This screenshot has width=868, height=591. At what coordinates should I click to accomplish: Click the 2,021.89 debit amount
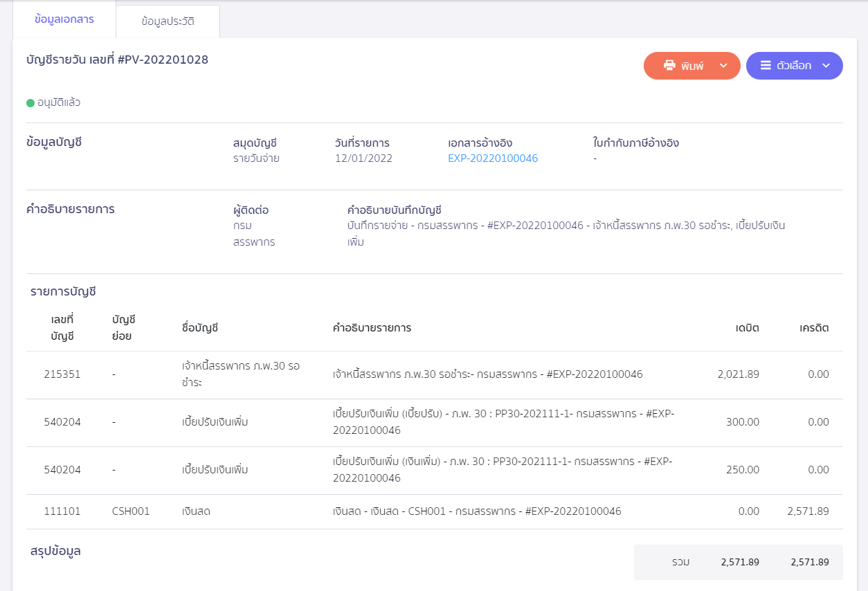click(738, 374)
